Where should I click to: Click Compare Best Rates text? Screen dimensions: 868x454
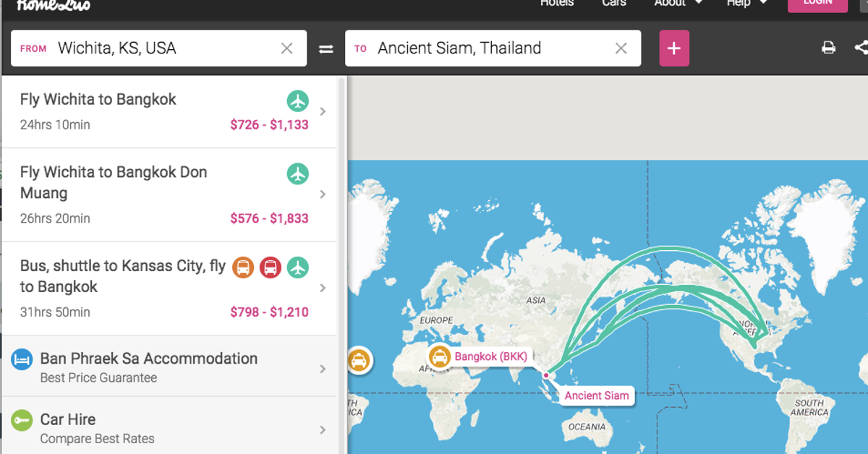(97, 438)
